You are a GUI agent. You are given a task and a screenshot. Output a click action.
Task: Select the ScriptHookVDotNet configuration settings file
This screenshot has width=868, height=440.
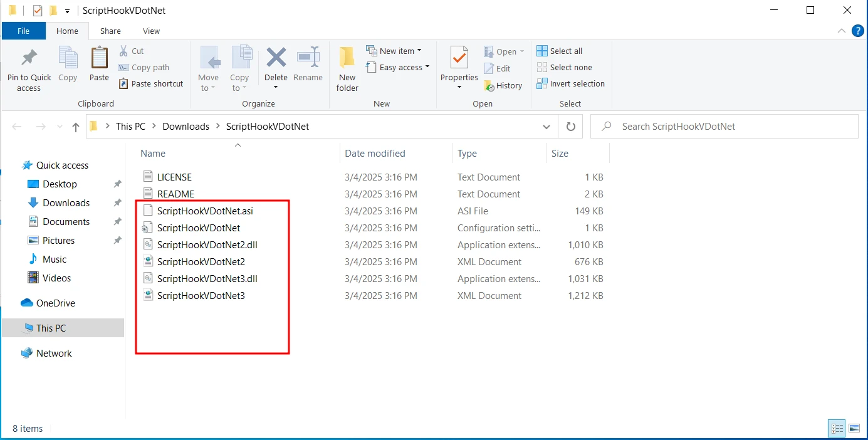[x=199, y=228]
